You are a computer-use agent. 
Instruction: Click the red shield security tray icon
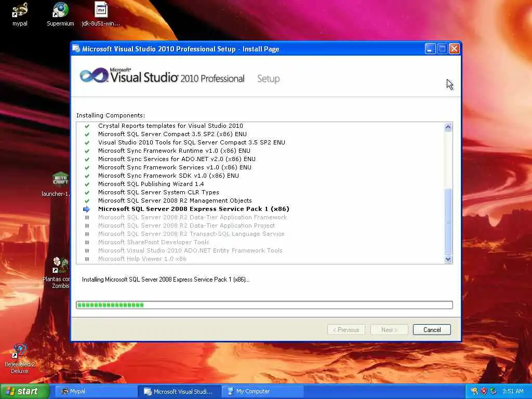point(484,391)
